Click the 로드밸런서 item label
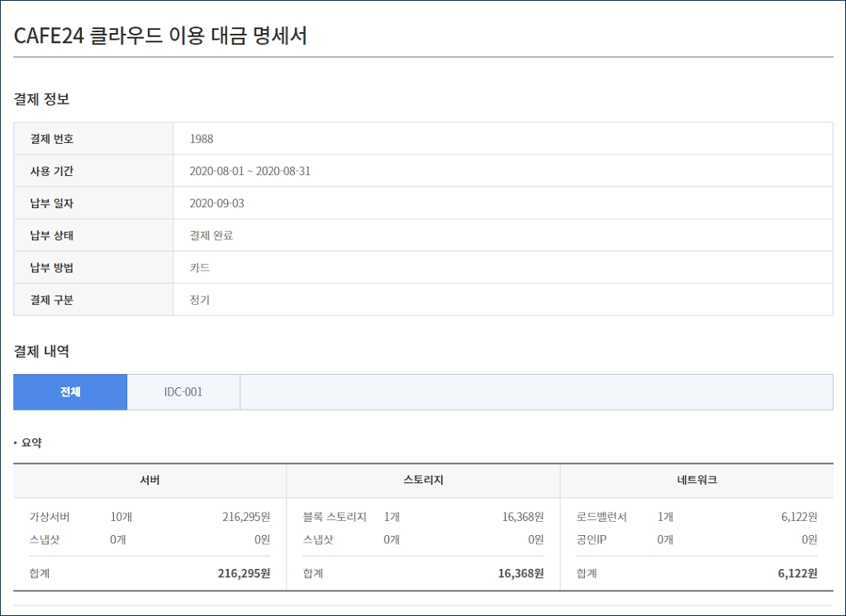Screen dimensions: 846x616 coord(601,517)
